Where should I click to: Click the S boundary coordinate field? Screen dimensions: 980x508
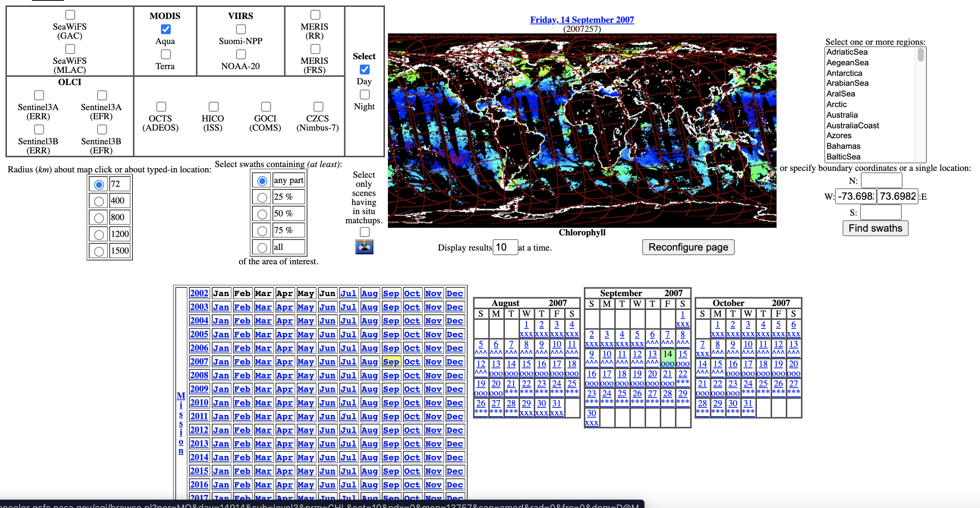880,212
